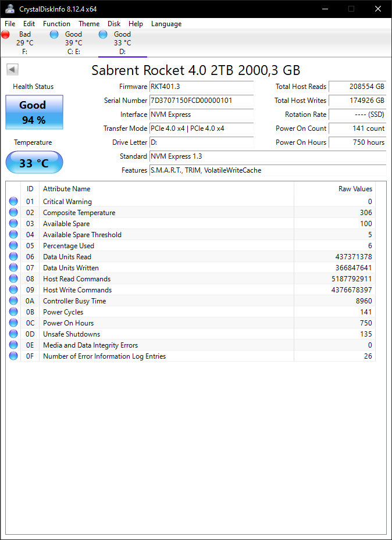Go to previous disk with left arrow button

tap(12, 70)
